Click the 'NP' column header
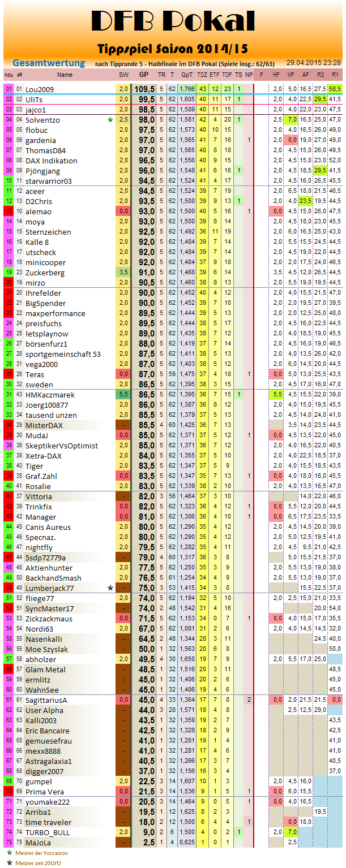 [249, 75]
